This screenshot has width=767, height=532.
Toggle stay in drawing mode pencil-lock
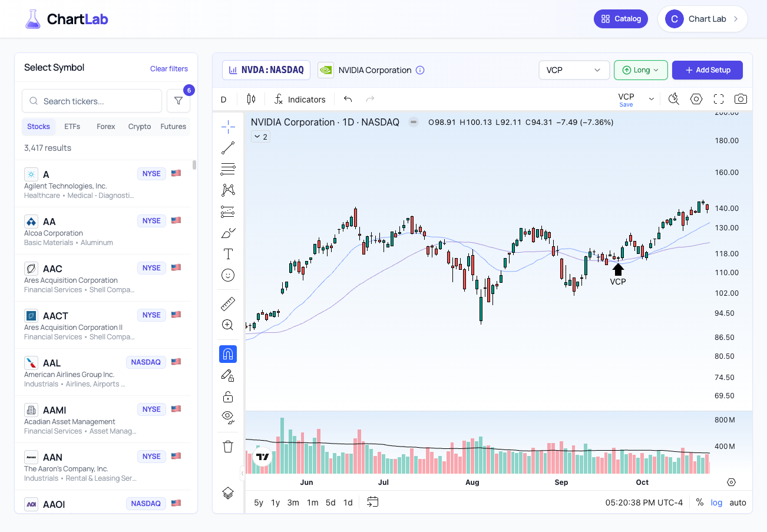pyautogui.click(x=228, y=375)
